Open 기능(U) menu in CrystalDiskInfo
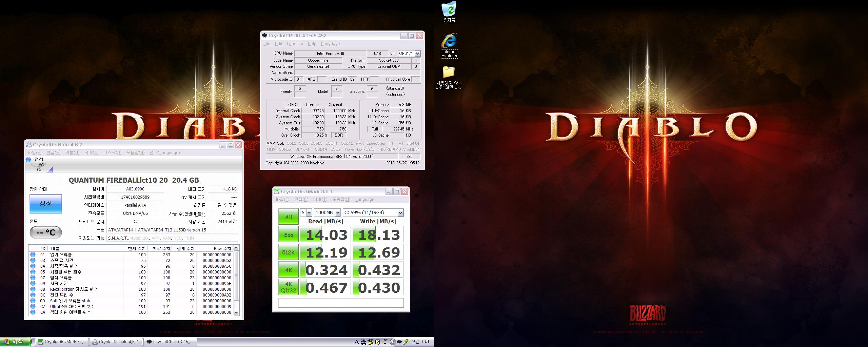868x347 pixels. [72, 153]
